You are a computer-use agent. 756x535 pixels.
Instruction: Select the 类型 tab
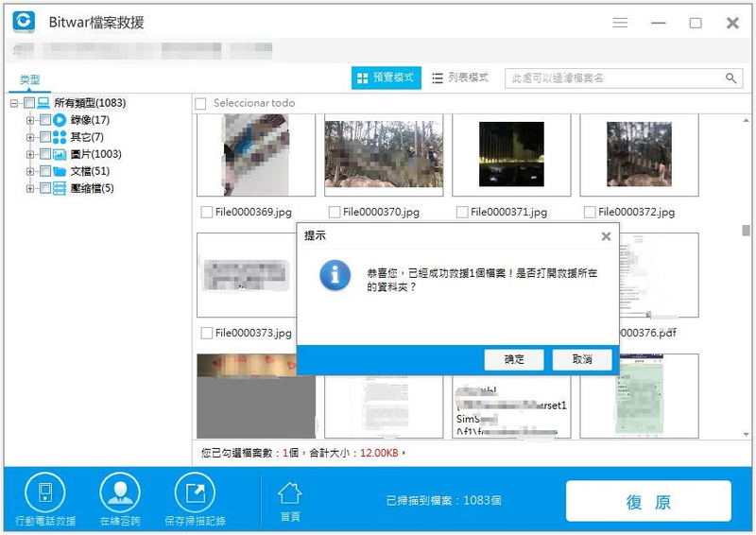(x=29, y=79)
